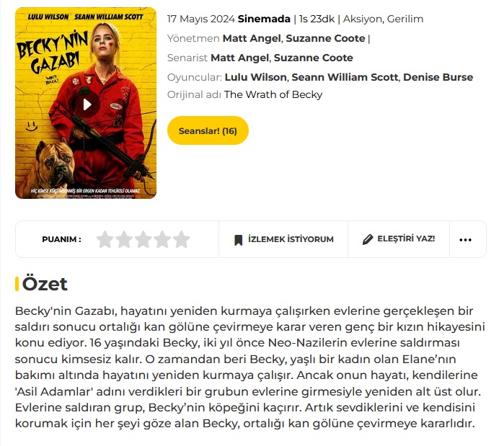Viewport: 504px width, 446px height.
Task: Open screenwriter Suzanne Coote link
Action: pyautogui.click(x=314, y=58)
